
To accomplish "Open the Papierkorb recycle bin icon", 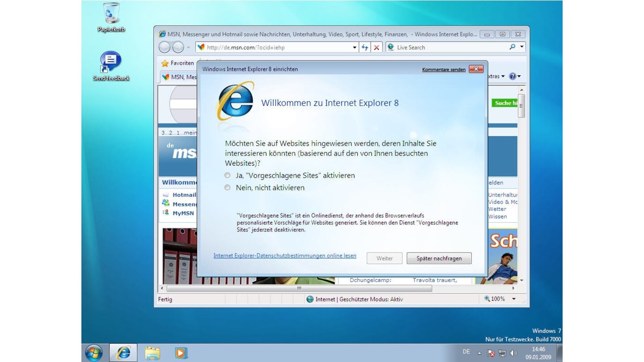I will (x=111, y=17).
